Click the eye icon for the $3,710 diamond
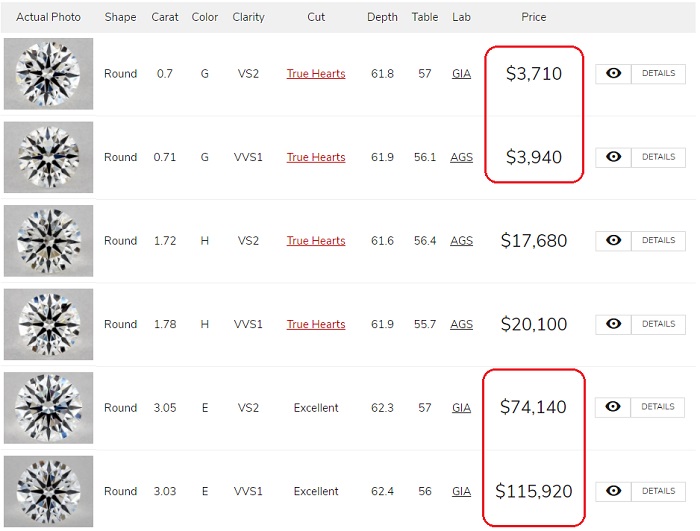Viewport: 700px width, 531px height. click(613, 73)
